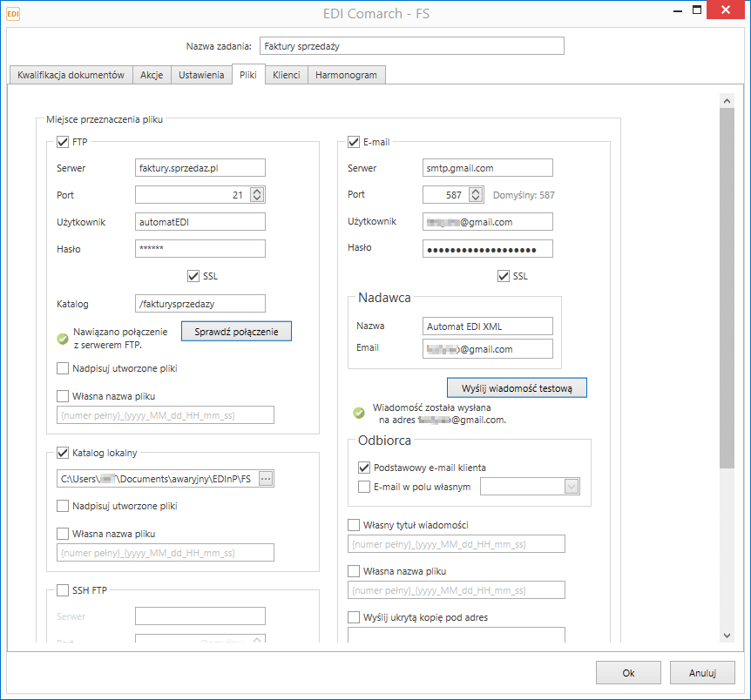Viewport: 751px width, 700px height.
Task: Minimize the EDI Comarch window
Action: click(x=678, y=10)
